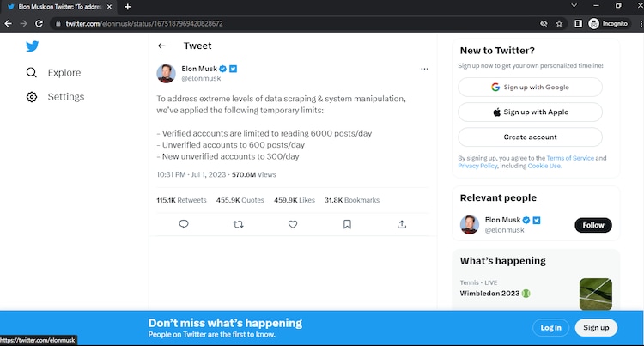644x346 pixels.
Task: Follow Elon Musk in Relevant people
Action: pos(593,225)
